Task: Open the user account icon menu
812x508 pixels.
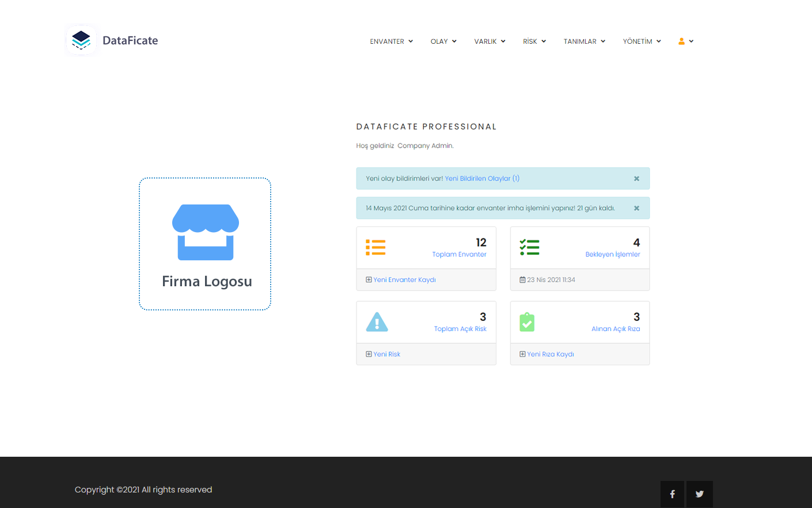Action: click(681, 41)
